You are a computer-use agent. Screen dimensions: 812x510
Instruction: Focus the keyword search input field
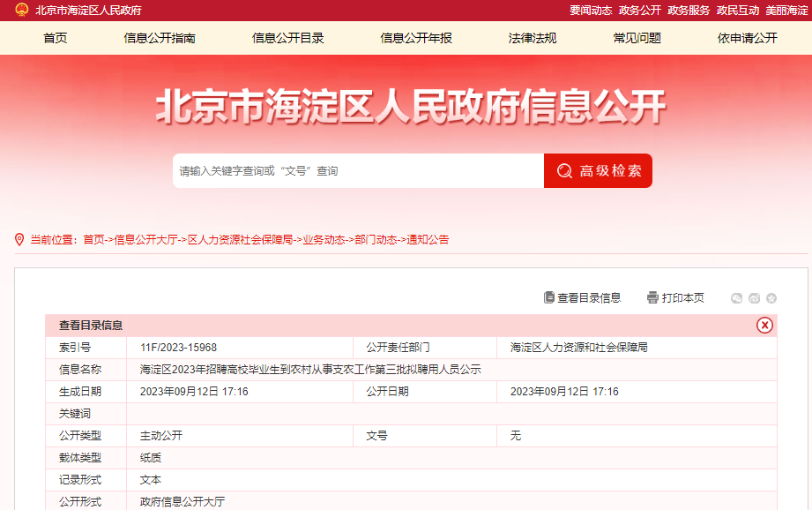(357, 171)
